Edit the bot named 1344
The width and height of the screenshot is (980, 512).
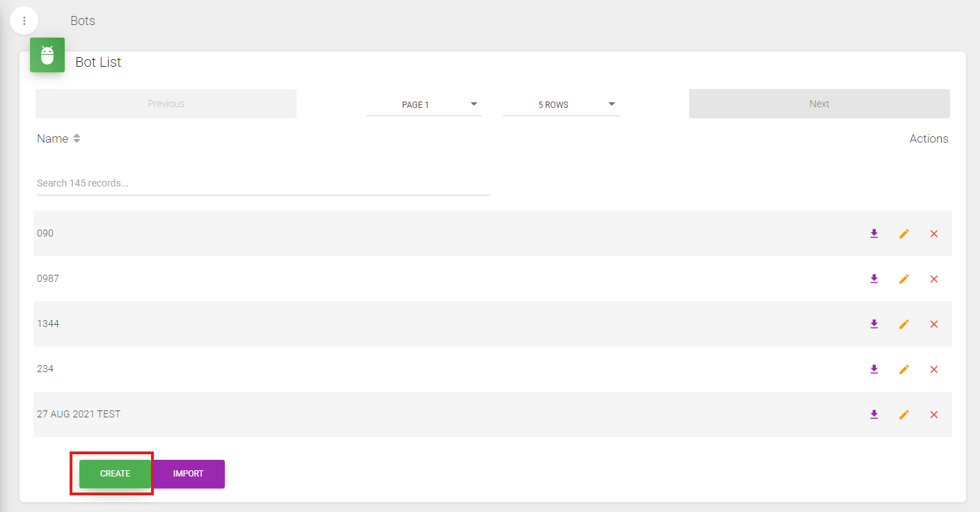point(904,324)
